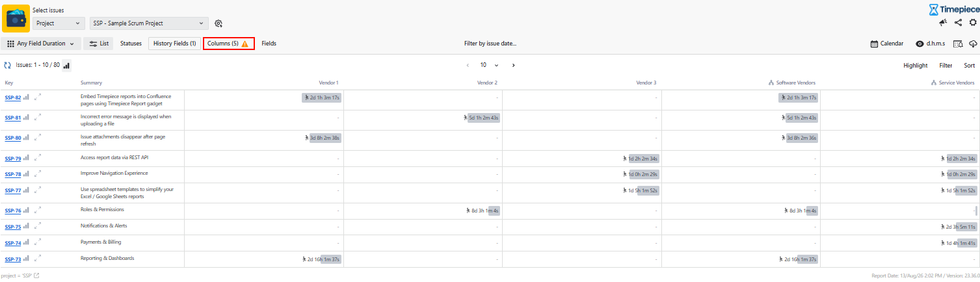Open the Calendar settings
This screenshot has width=980, height=282.
[x=887, y=44]
